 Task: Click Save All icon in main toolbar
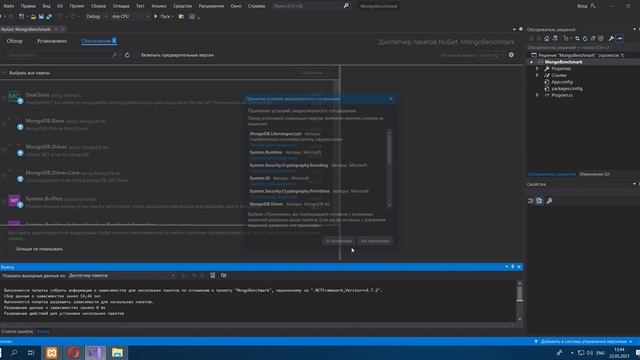click(x=49, y=17)
